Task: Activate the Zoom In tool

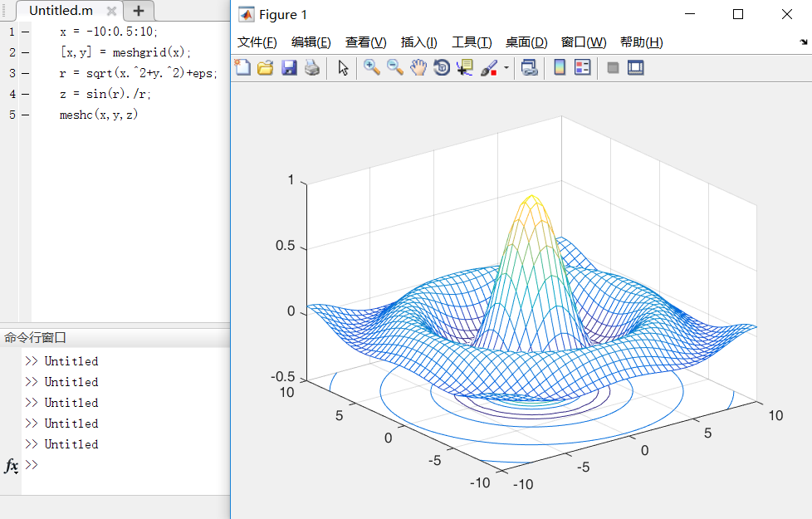Action: (x=370, y=67)
